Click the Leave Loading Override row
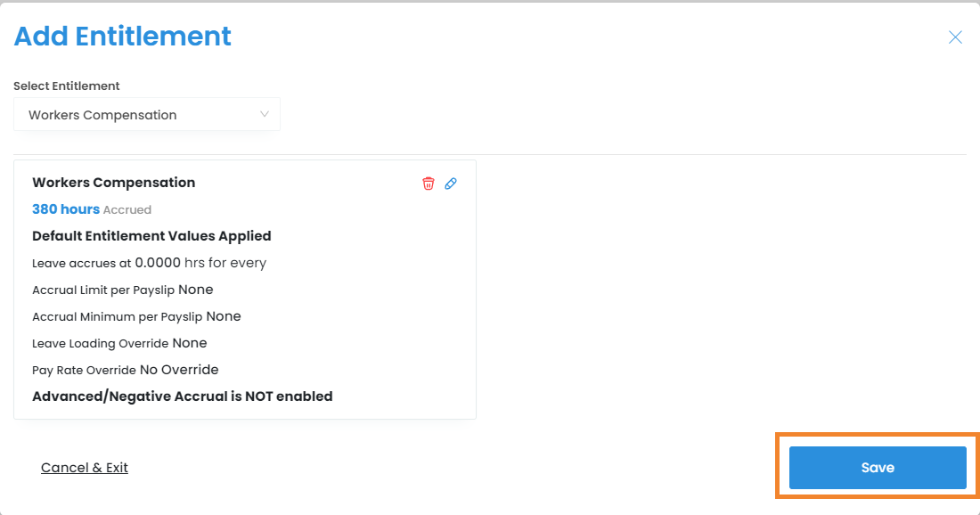This screenshot has height=515, width=980. tap(119, 343)
